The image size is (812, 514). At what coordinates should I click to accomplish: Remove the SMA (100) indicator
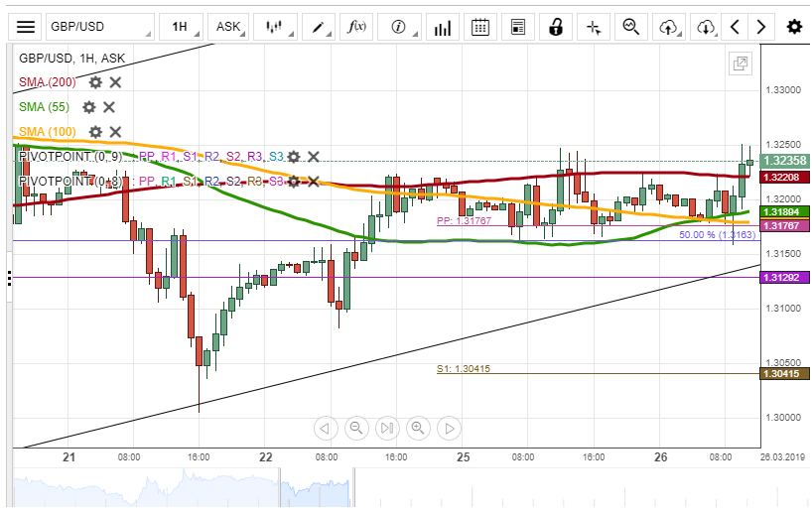tap(115, 132)
